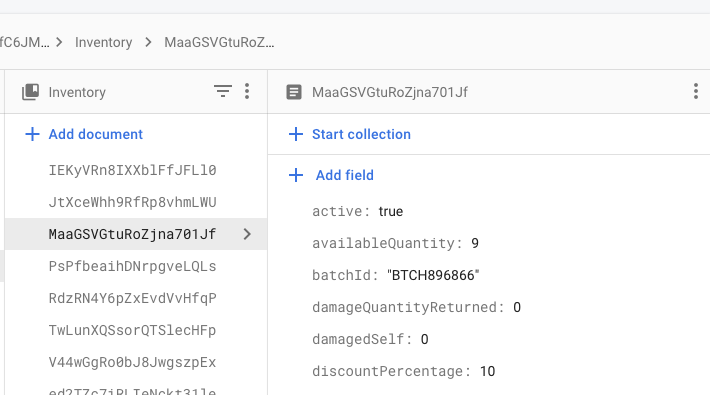This screenshot has width=710, height=395.
Task: Open document JtXceWhh9RfRp8vhmLWU
Action: 132,202
